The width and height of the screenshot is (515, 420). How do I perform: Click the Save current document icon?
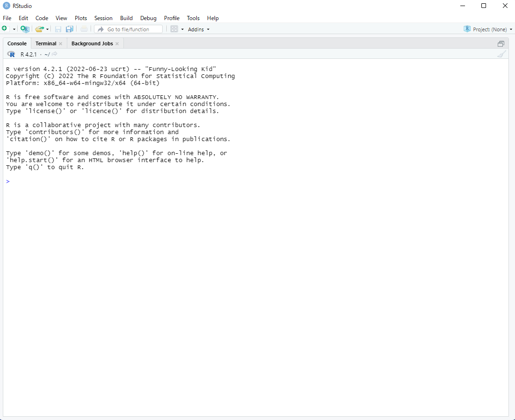click(x=58, y=29)
